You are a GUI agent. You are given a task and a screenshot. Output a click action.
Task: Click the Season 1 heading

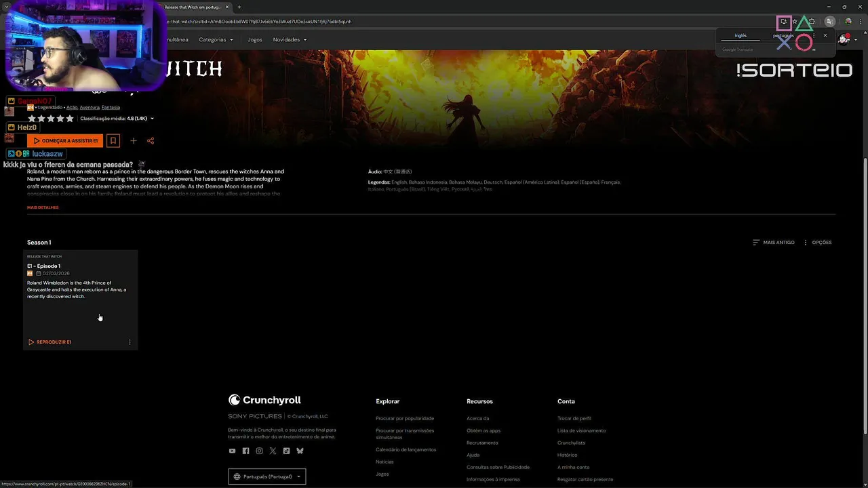pyautogui.click(x=39, y=243)
